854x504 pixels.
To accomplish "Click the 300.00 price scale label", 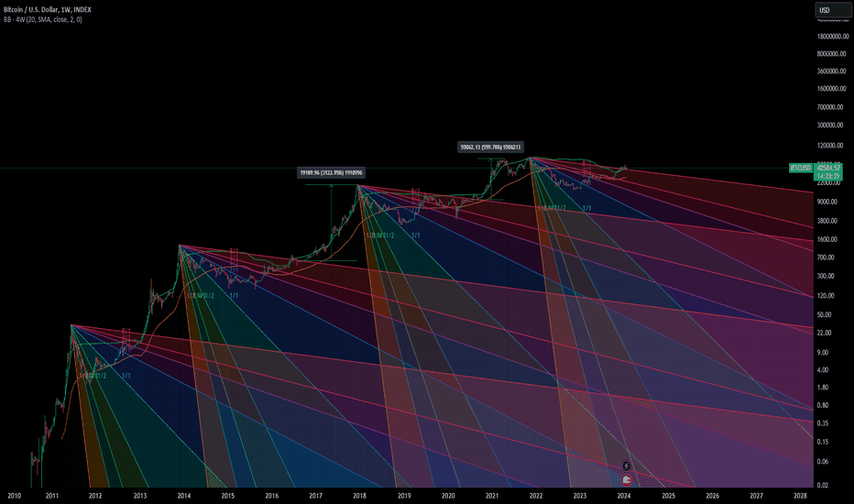I will coord(826,276).
